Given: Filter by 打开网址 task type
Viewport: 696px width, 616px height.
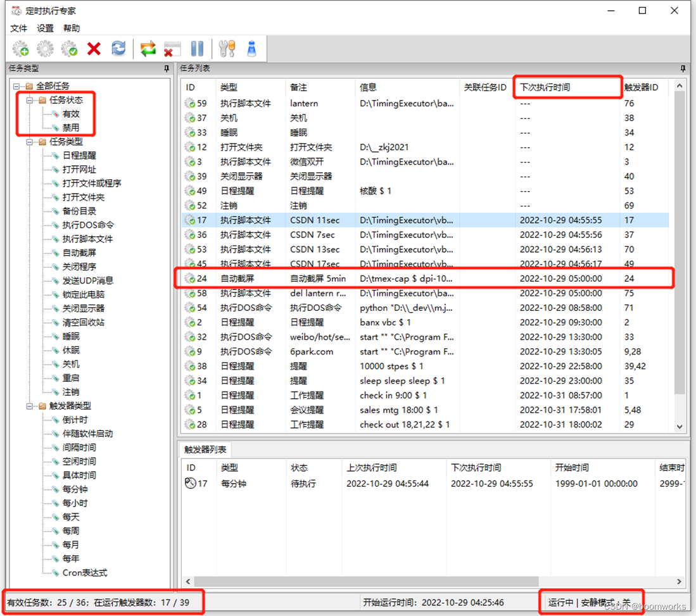Looking at the screenshot, I should (79, 170).
